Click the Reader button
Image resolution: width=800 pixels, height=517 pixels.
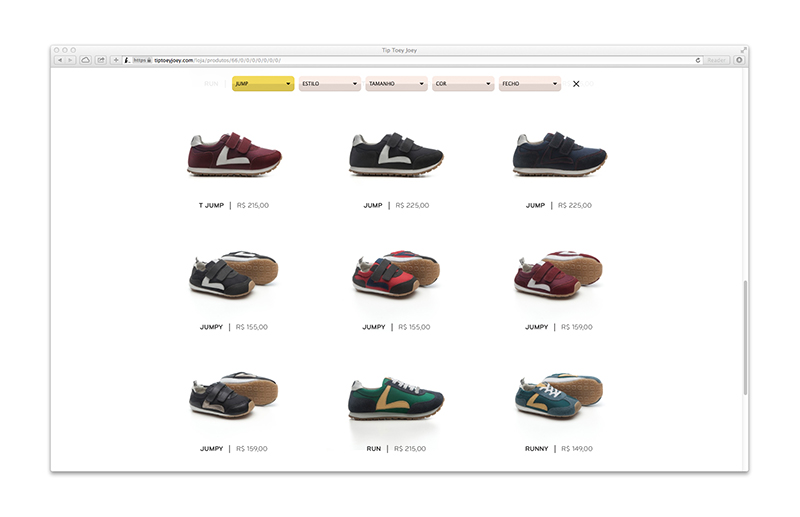click(716, 60)
